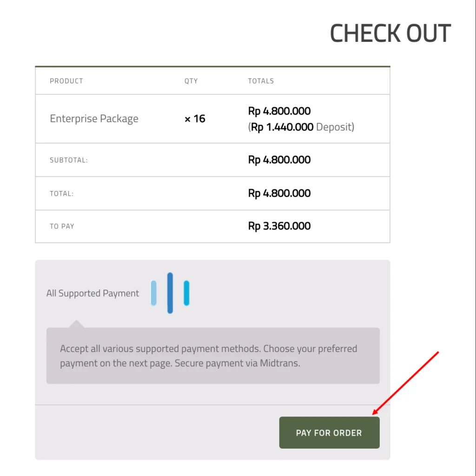
Task: Click the PRODUCT column header
Action: click(x=66, y=81)
